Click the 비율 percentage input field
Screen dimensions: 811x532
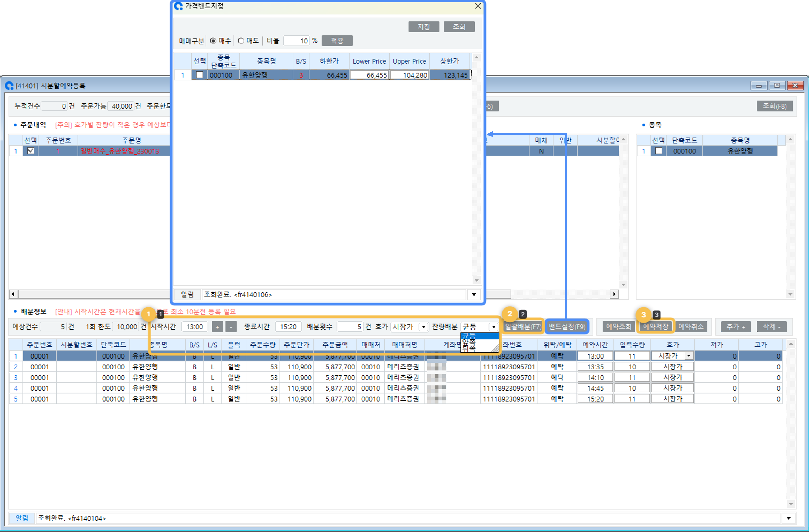(297, 41)
